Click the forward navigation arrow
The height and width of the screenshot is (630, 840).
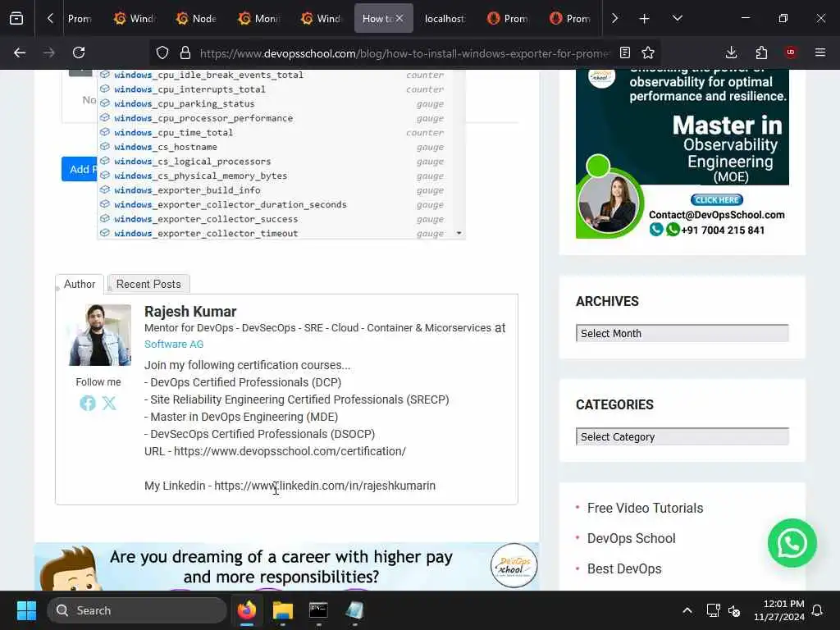point(48,52)
